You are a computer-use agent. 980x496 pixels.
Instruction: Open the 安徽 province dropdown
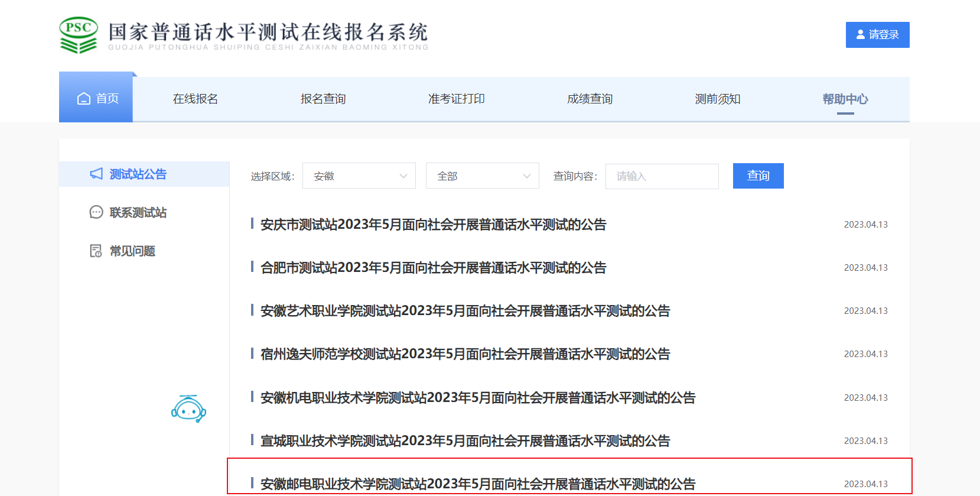(359, 176)
